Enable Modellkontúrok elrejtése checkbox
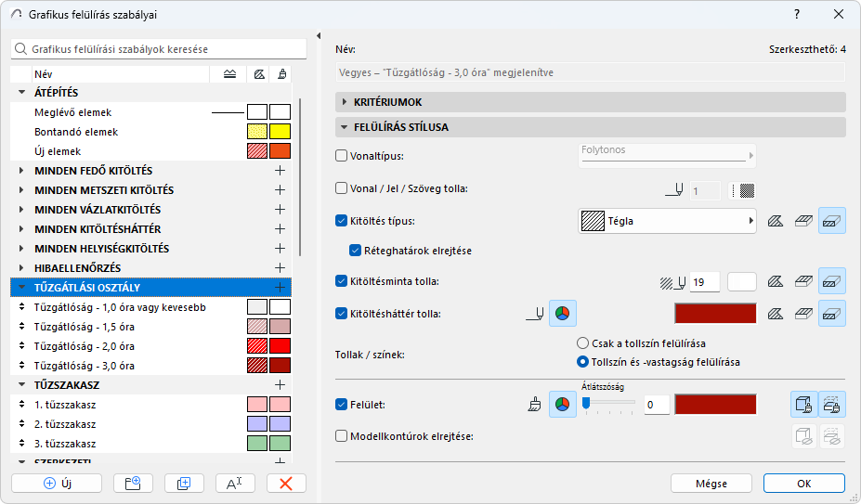This screenshot has height=504, width=861. 342,436
